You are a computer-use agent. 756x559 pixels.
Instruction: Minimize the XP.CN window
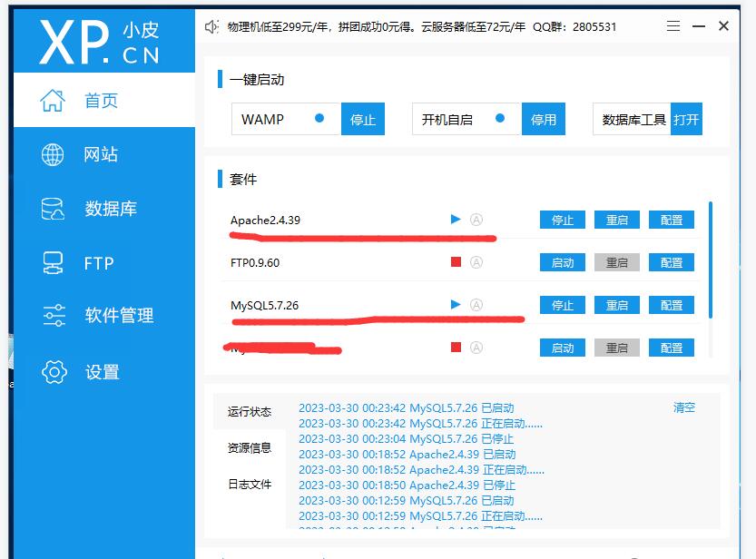[x=699, y=26]
